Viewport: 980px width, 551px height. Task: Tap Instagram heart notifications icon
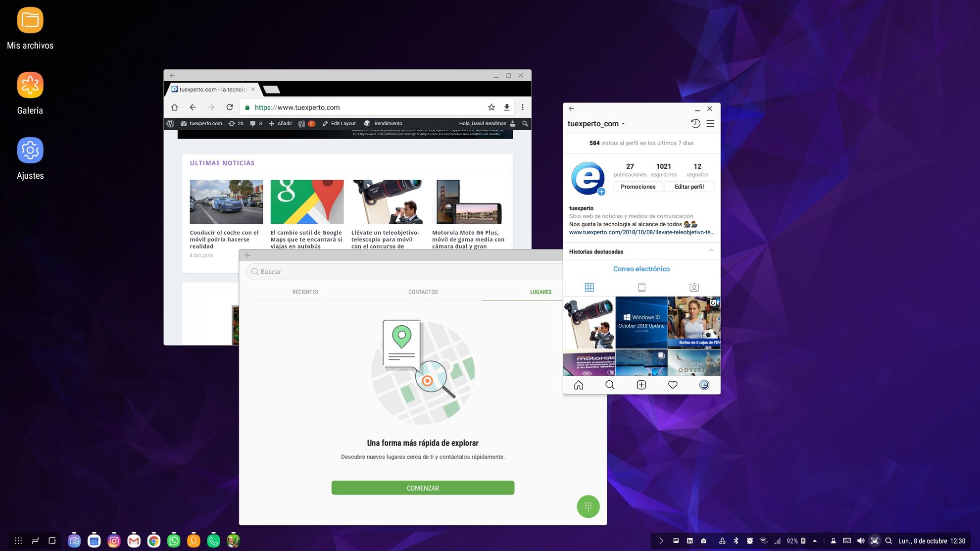(673, 385)
